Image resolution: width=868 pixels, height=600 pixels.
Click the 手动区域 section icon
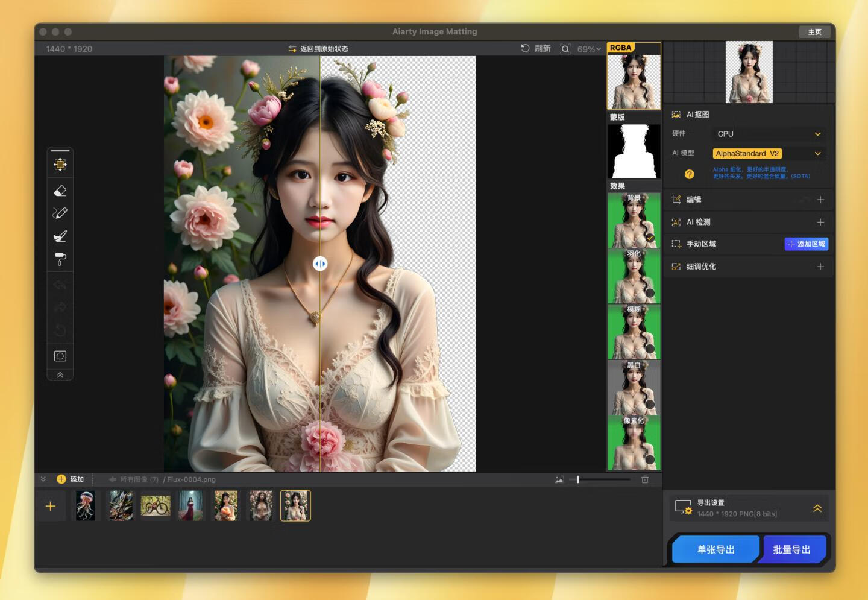pyautogui.click(x=676, y=244)
